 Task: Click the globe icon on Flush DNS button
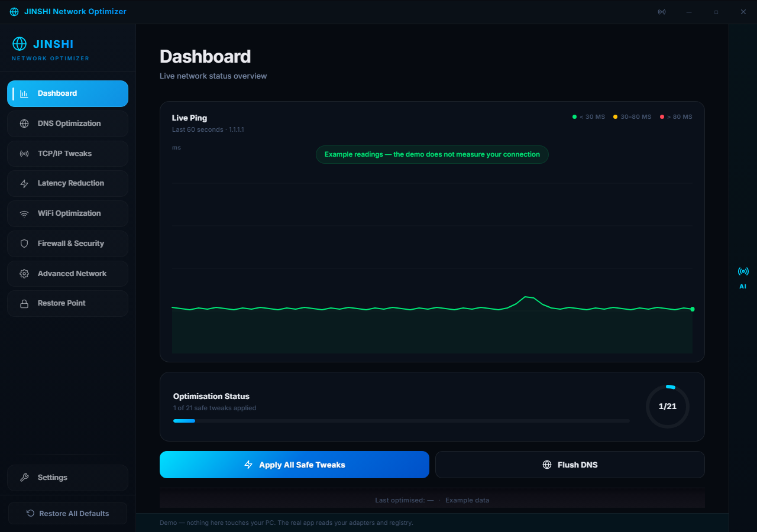(x=547, y=465)
